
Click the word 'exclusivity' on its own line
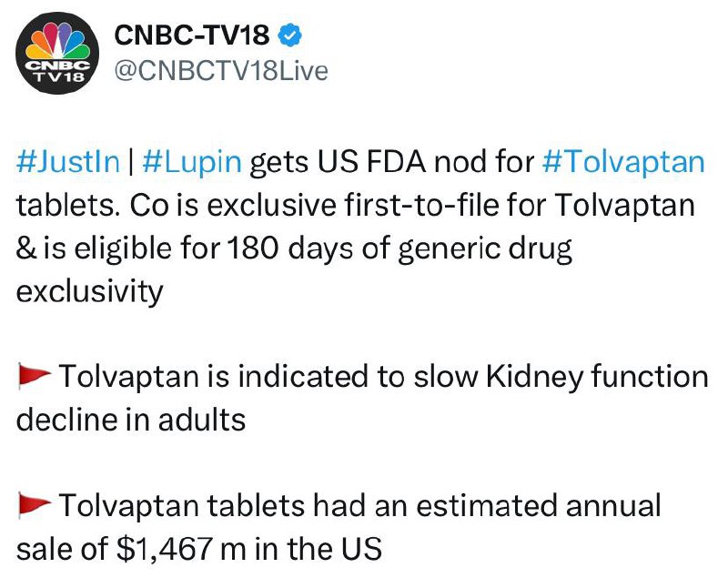click(x=89, y=291)
